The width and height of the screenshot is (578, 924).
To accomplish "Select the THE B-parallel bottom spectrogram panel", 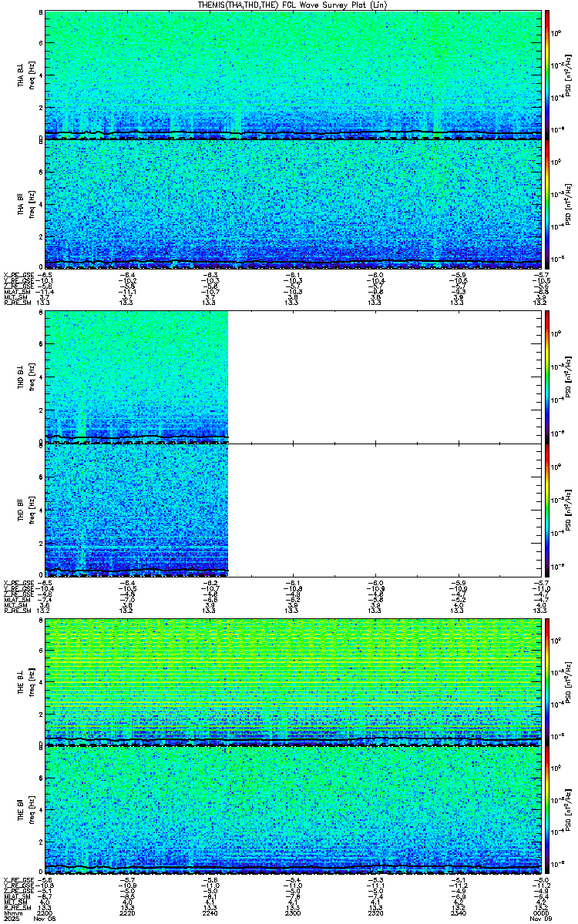I will point(292,811).
